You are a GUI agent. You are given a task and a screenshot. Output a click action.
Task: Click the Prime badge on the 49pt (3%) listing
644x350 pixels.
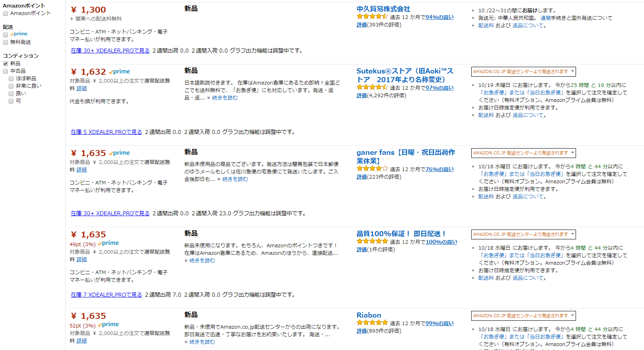[x=108, y=243]
